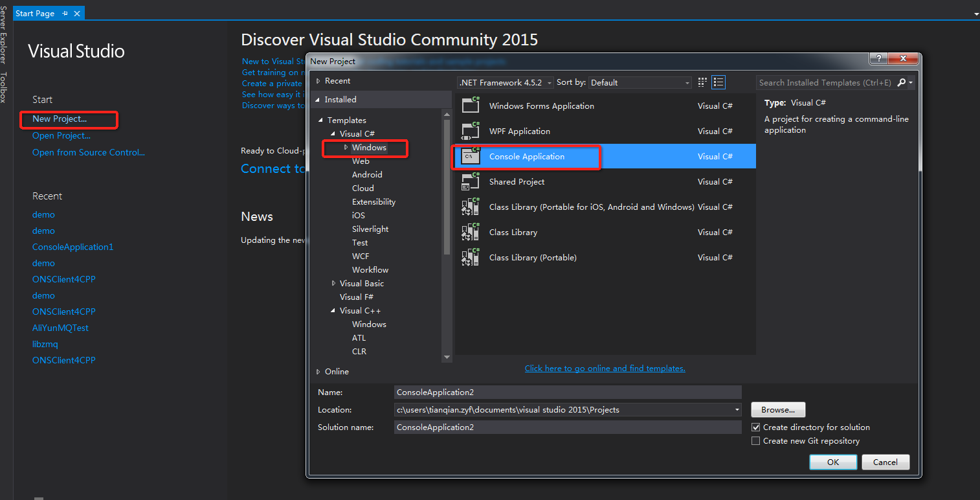This screenshot has width=980, height=500.
Task: Select the Cloud template category
Action: [362, 188]
